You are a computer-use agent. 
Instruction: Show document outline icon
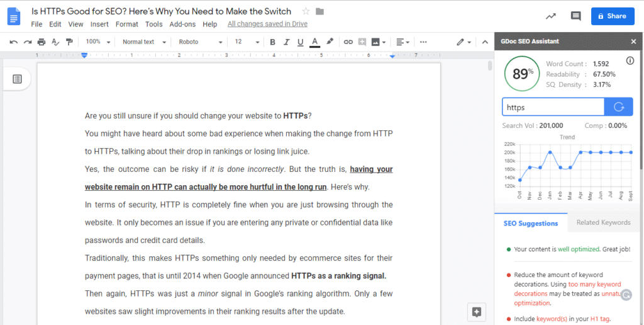[x=18, y=79]
